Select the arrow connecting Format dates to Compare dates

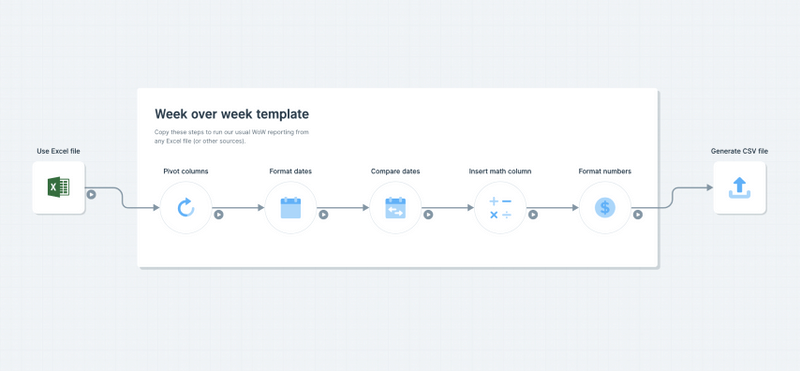343,208
